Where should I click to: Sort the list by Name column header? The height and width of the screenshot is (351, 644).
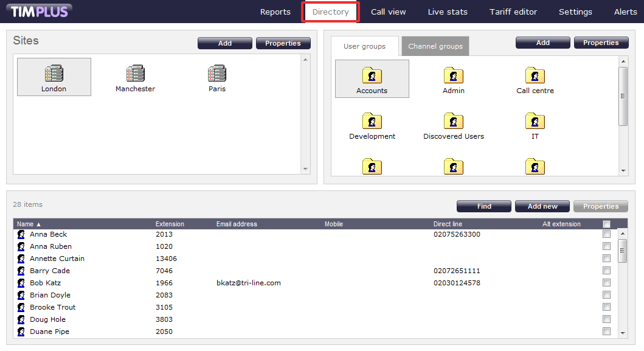point(26,224)
